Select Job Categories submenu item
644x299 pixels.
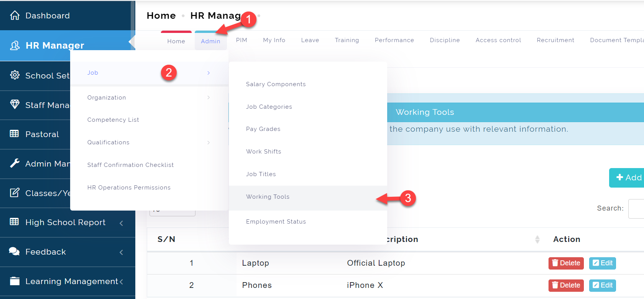click(x=308, y=107)
